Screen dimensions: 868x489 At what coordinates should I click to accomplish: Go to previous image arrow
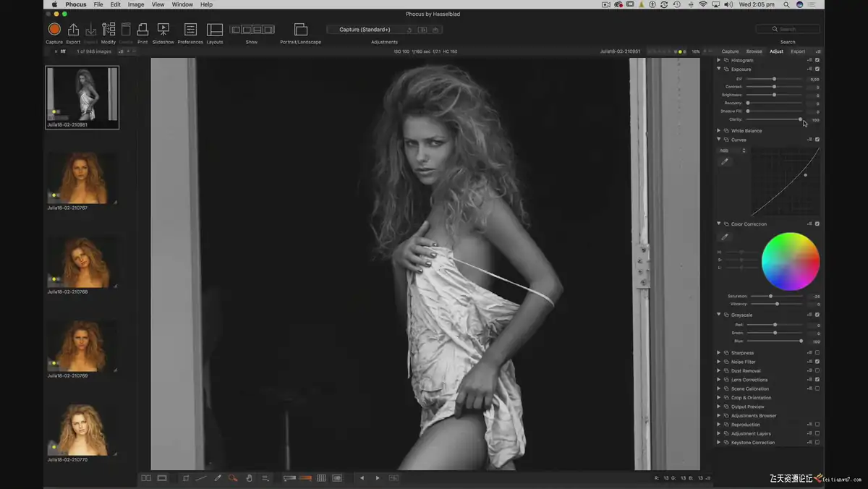tap(362, 478)
